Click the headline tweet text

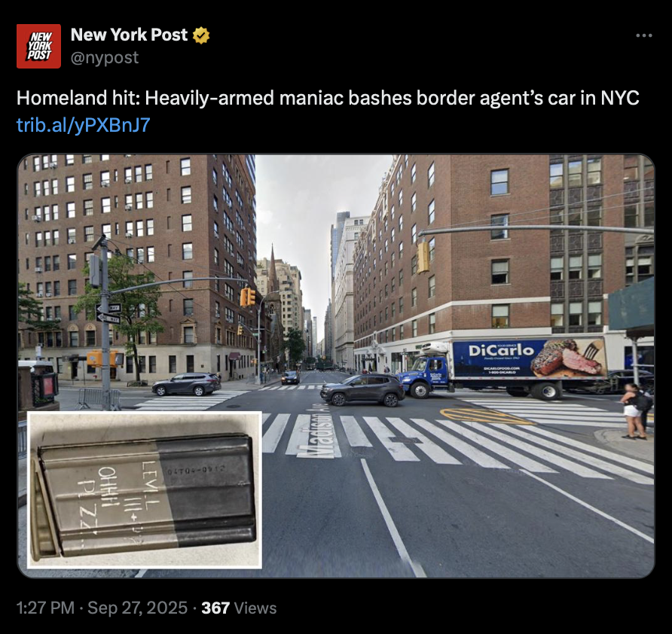328,98
